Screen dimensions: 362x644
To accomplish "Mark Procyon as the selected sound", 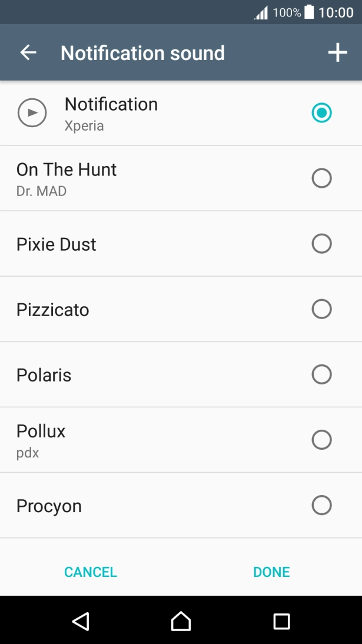I will 321,505.
